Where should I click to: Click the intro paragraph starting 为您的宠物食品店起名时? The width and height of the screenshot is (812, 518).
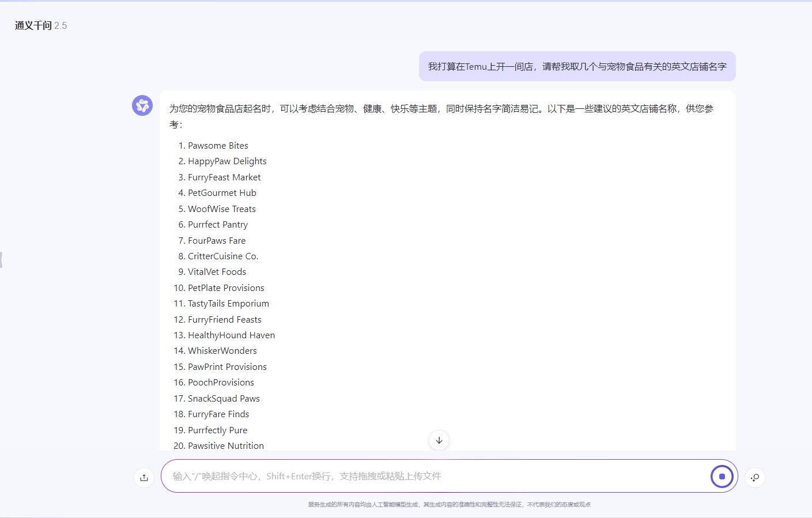click(441, 116)
